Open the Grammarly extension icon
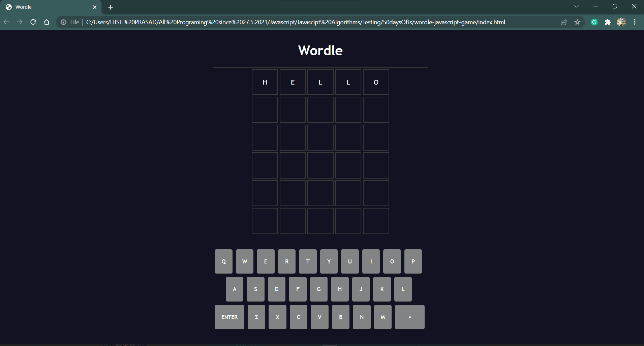Image resolution: width=644 pixels, height=346 pixels. pos(594,22)
